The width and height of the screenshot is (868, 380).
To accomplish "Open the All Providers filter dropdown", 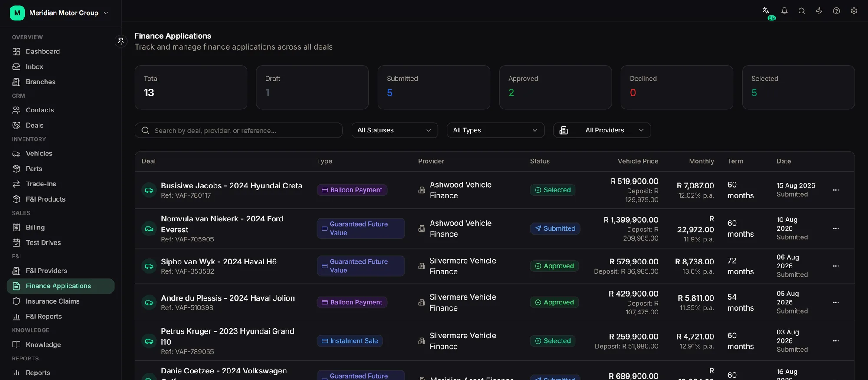I will point(602,130).
